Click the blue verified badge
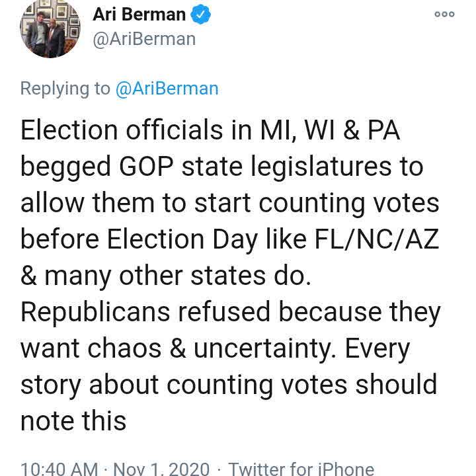This screenshot has height=476, width=476. coord(201,15)
